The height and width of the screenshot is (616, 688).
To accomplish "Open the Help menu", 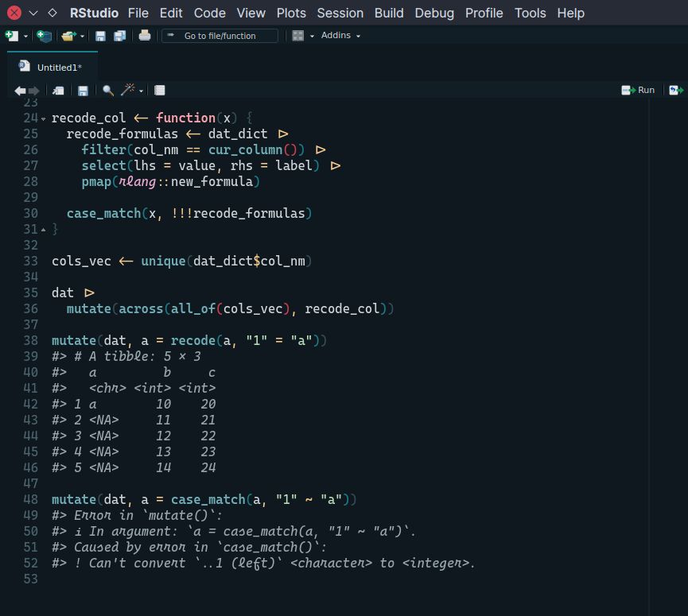I will 570,14.
